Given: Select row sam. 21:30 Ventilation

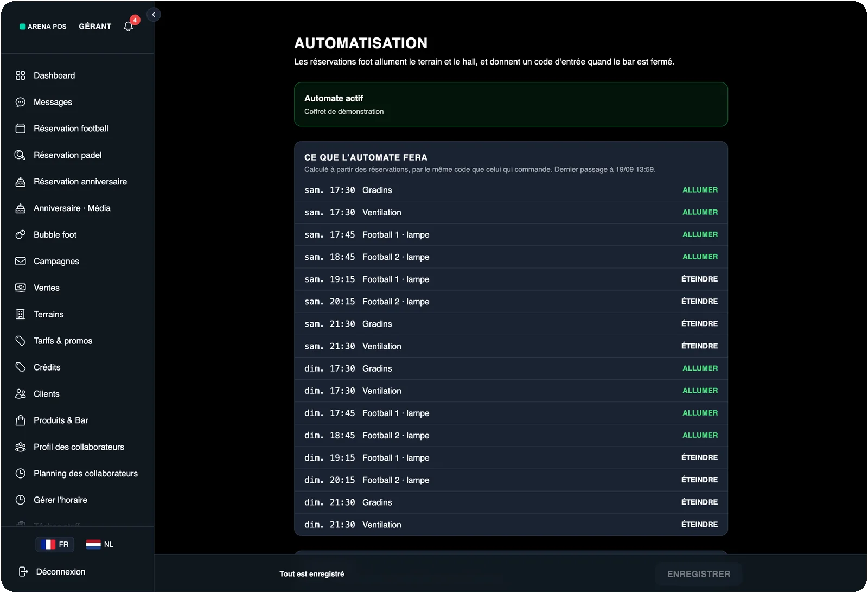Looking at the screenshot, I should [x=511, y=346].
